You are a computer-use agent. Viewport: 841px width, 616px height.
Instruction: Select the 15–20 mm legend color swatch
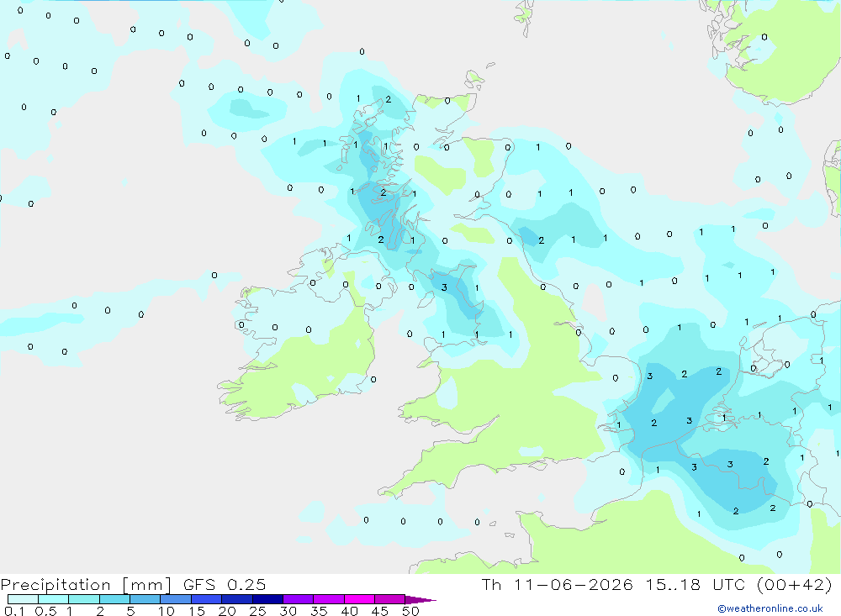(x=207, y=599)
